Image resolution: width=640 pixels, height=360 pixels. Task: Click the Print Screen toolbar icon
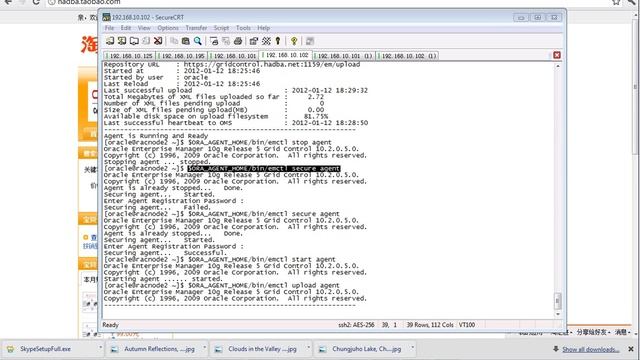[x=213, y=41]
